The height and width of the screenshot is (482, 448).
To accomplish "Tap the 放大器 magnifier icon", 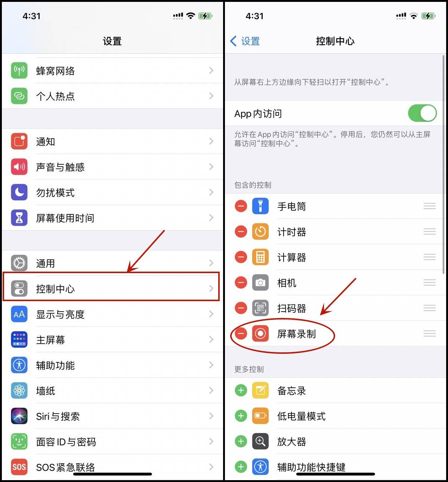I will click(x=260, y=442).
